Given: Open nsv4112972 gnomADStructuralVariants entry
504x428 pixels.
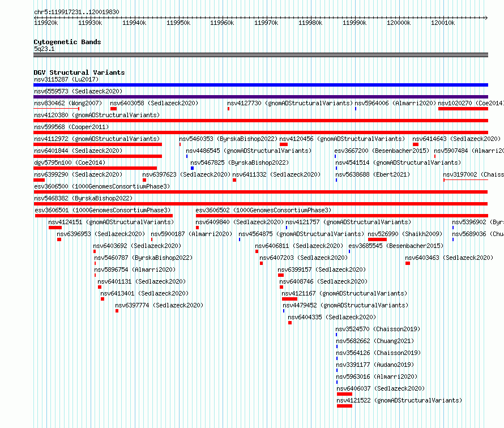Looking at the screenshot, I should [97, 139].
